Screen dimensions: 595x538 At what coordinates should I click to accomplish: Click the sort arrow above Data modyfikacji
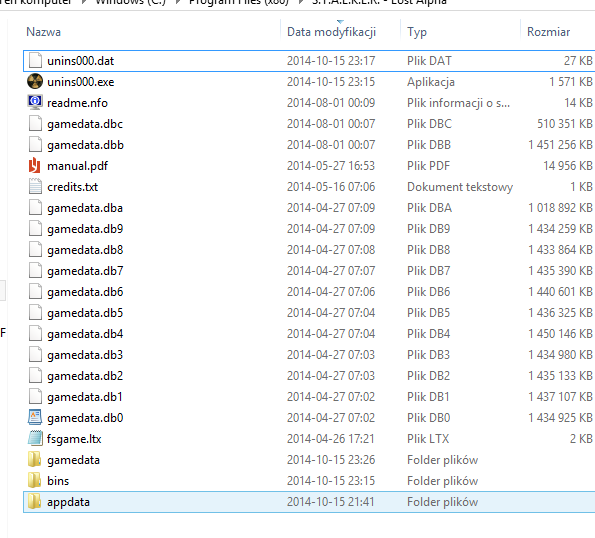(x=340, y=22)
